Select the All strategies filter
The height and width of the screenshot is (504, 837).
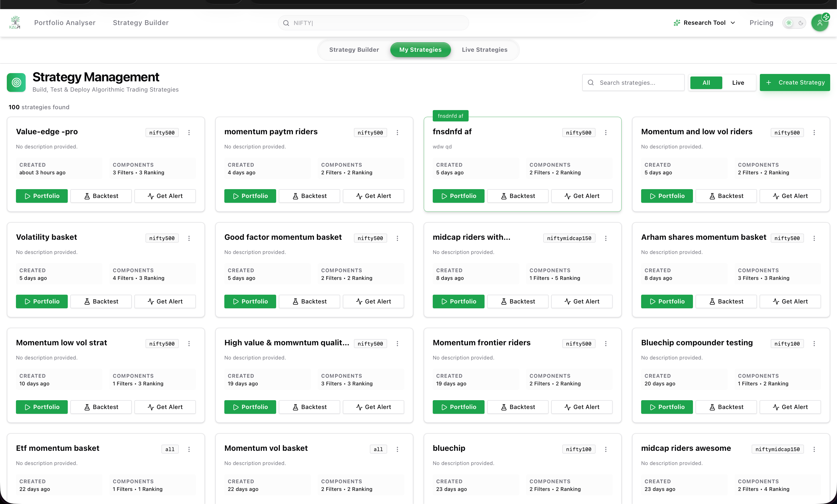click(706, 82)
